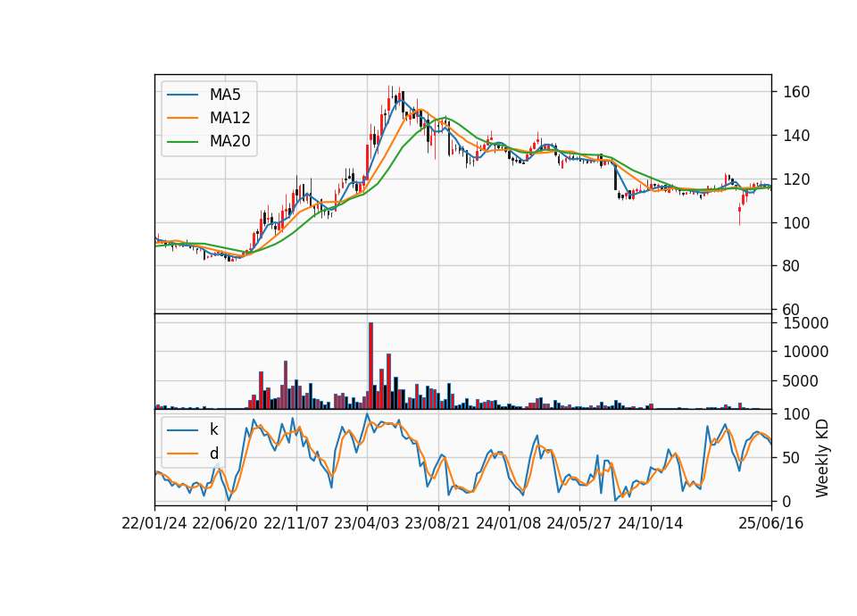Click the orange d legend line sample
This screenshot has width=857, height=616.
(x=182, y=454)
